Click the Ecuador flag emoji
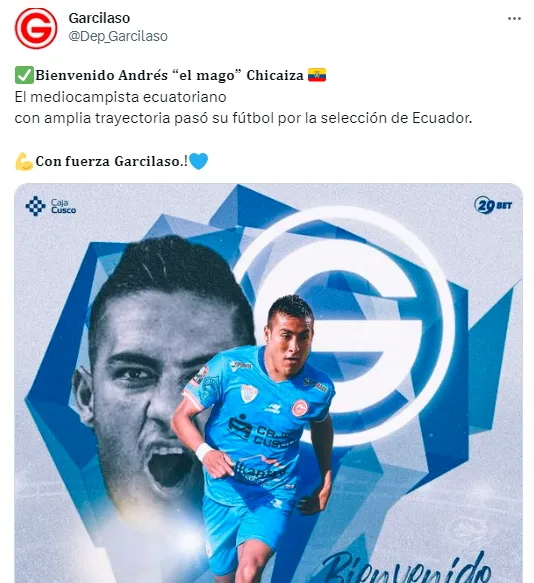534x583 pixels. (x=317, y=75)
